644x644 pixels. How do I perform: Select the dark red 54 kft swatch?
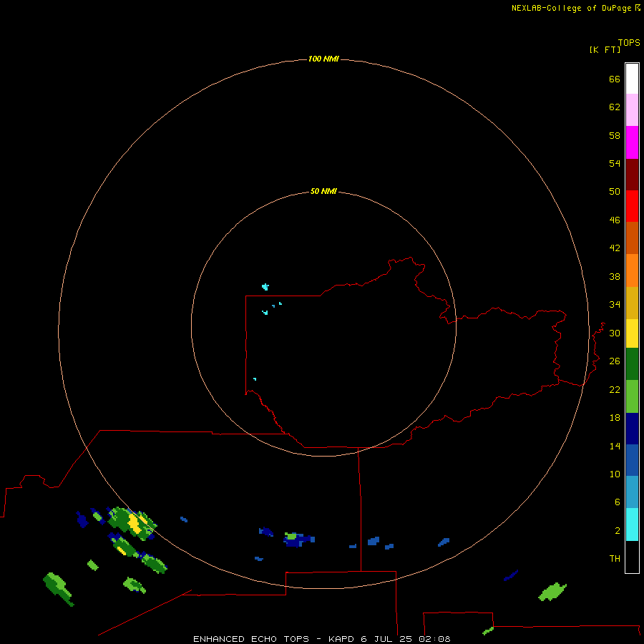pyautogui.click(x=632, y=175)
